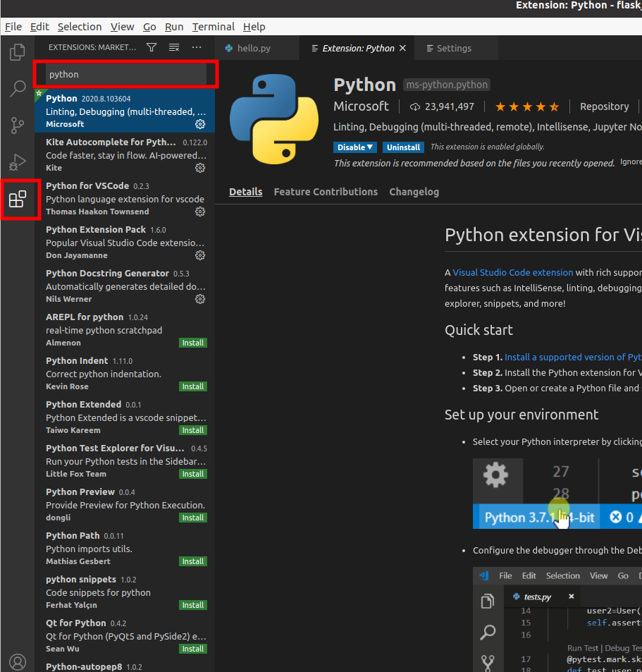Image resolution: width=642 pixels, height=672 pixels.
Task: Select Python Extension Pack list entry
Action: point(125,242)
